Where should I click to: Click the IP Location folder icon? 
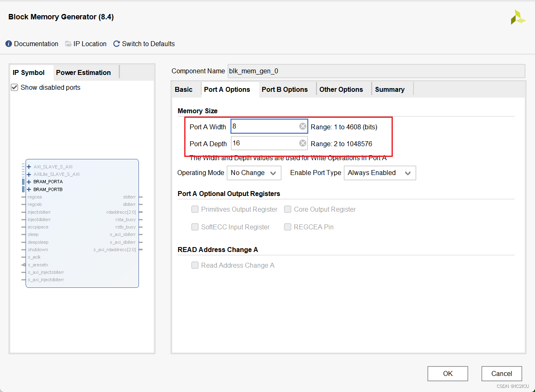(68, 44)
